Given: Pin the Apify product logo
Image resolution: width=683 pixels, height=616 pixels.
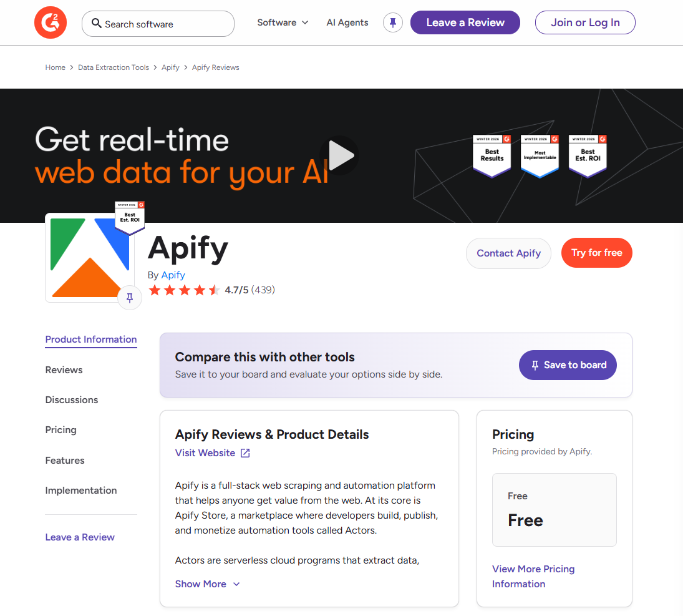Looking at the screenshot, I should (129, 298).
